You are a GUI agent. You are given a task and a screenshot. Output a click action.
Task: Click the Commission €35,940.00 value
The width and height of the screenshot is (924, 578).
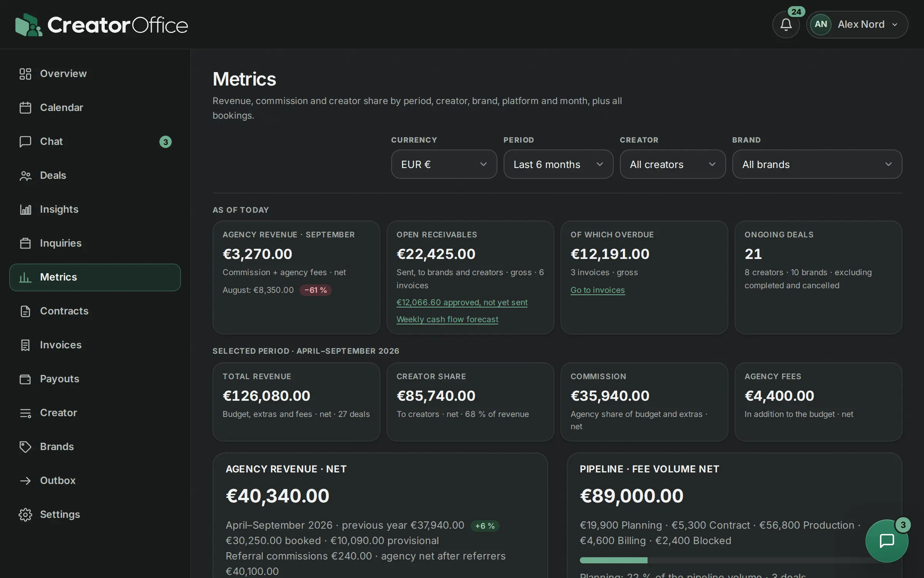coord(610,396)
